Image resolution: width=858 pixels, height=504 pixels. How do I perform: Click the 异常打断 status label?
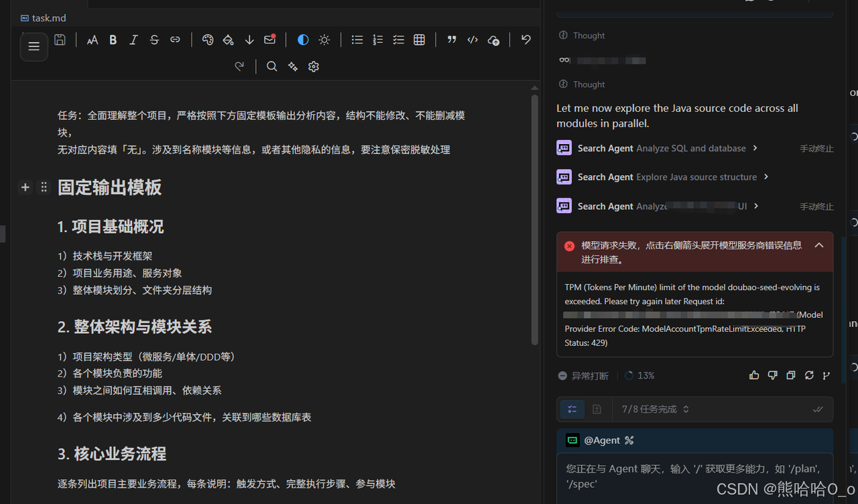coord(583,376)
